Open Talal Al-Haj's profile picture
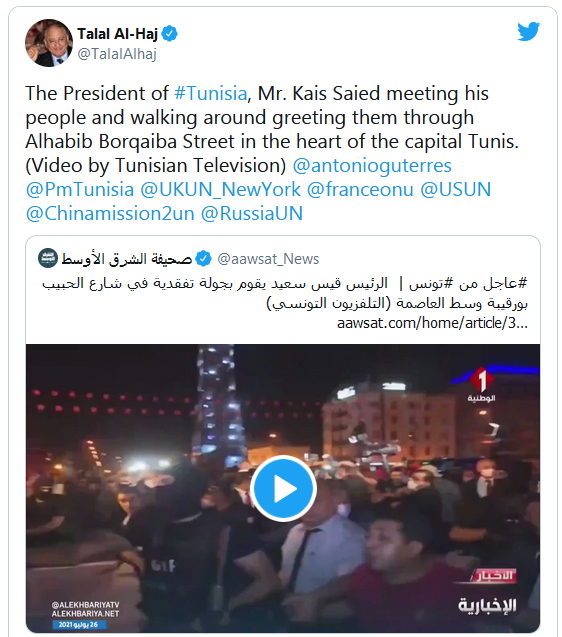 pos(49,43)
